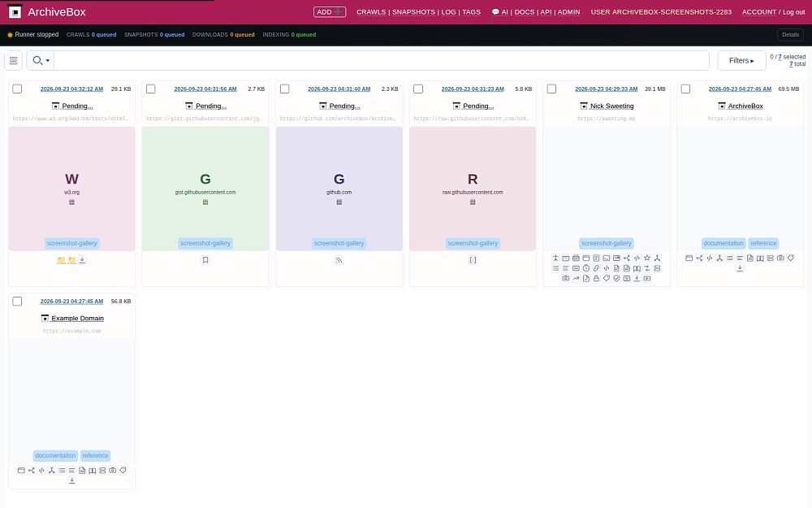Click the 2026-09-23 04:32:12 AM timestamp link

71,89
